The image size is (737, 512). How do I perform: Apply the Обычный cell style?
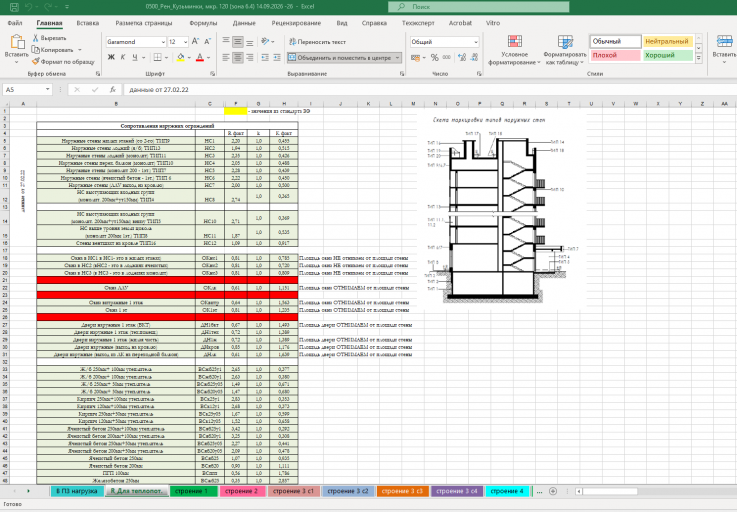615,41
